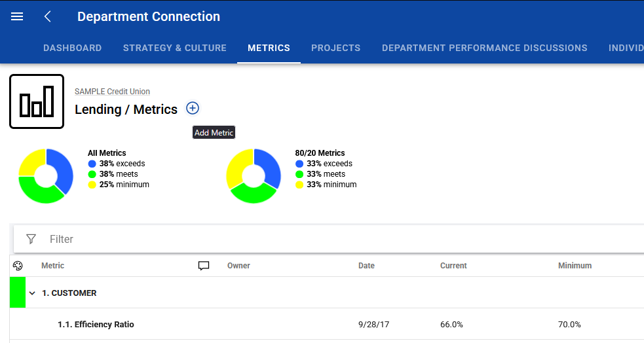Click the color palette column icon

[x=18, y=266]
